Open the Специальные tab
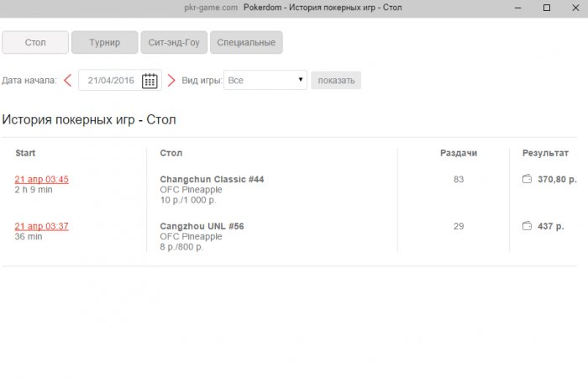This screenshot has height=379, width=588. 246,42
